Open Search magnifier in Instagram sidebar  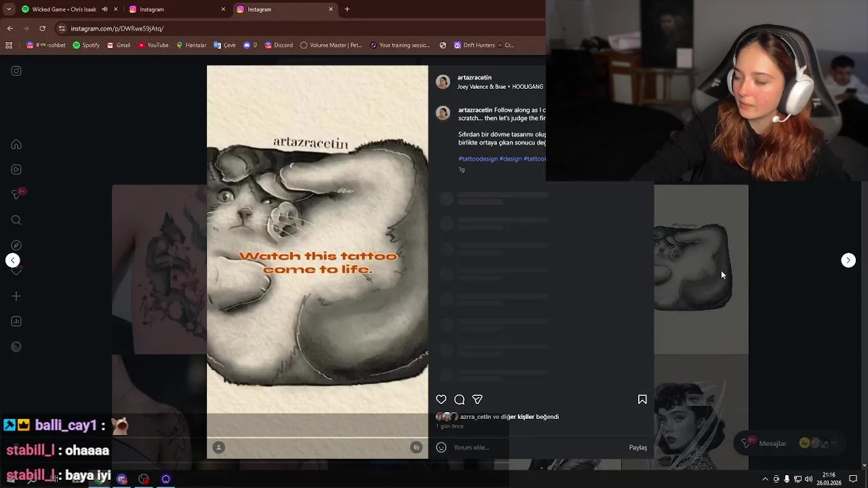coord(16,220)
